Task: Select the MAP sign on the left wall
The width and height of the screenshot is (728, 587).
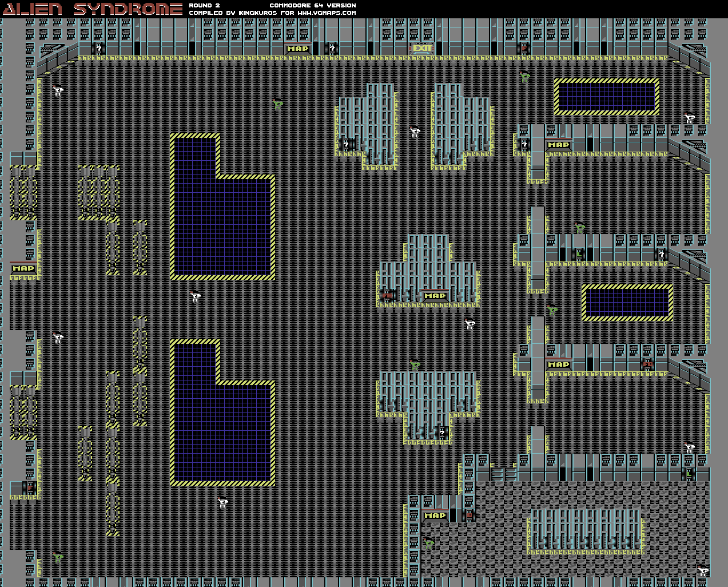Action: click(x=23, y=268)
